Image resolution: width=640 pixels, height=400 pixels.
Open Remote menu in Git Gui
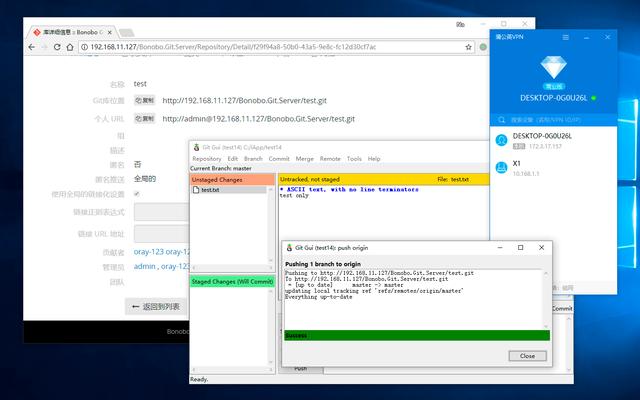click(x=330, y=158)
